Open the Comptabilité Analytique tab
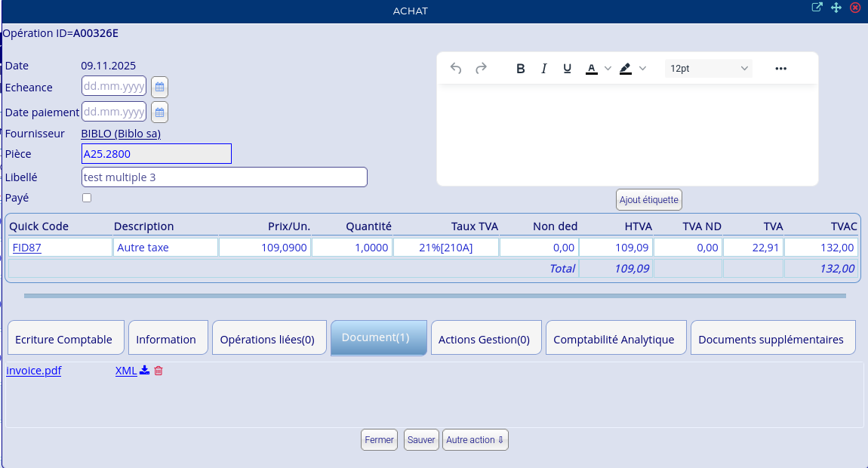The height and width of the screenshot is (468, 868). click(x=614, y=339)
